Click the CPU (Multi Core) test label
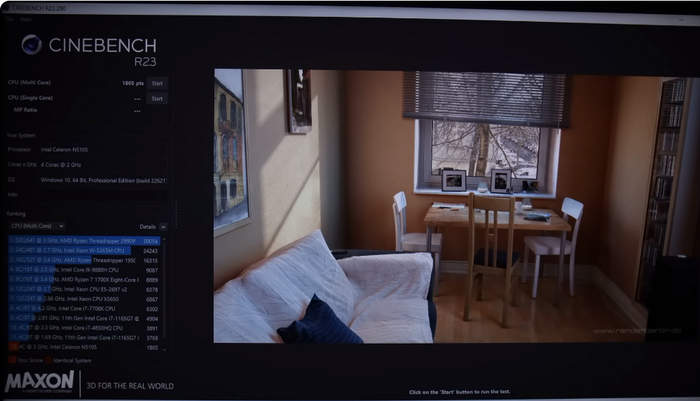This screenshot has height=401, width=700. coord(29,83)
